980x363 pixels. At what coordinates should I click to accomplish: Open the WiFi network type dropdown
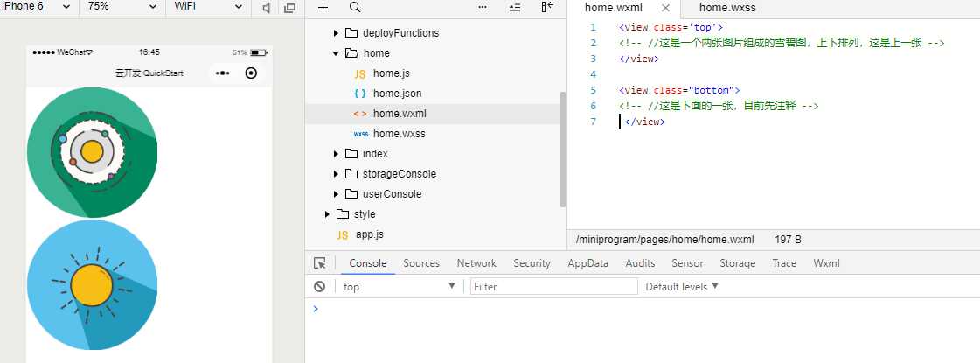208,7
